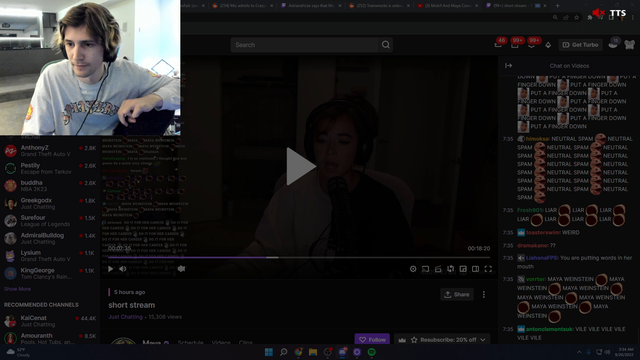Mute the video player volume icon
The height and width of the screenshot is (360, 640).
pos(123,269)
